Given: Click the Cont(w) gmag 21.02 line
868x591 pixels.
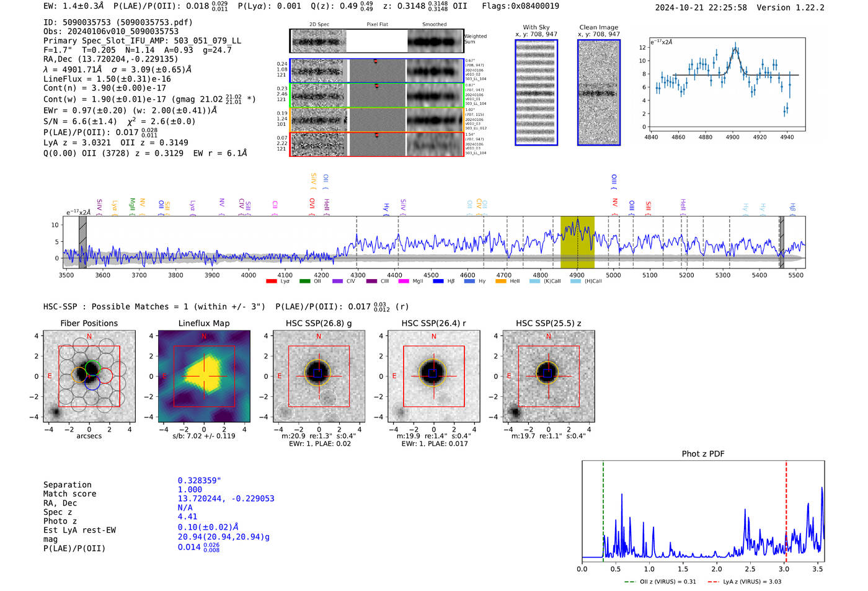Looking at the screenshot, I should coord(149,99).
